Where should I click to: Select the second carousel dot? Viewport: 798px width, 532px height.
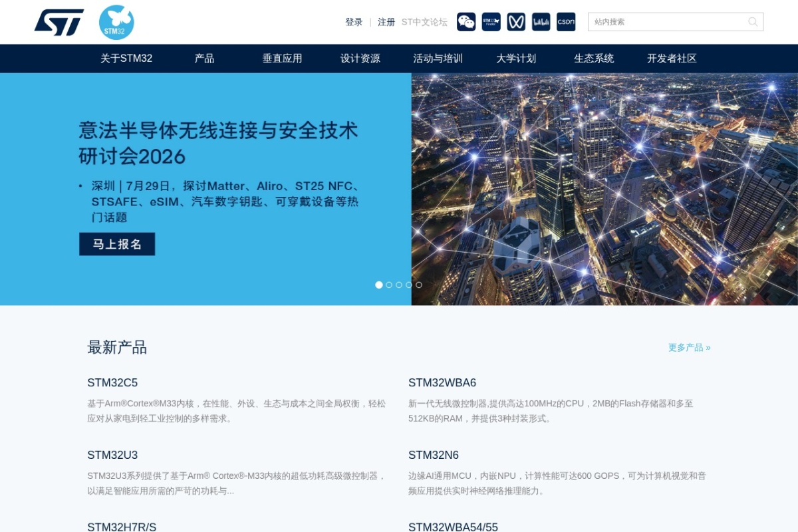pyautogui.click(x=389, y=285)
